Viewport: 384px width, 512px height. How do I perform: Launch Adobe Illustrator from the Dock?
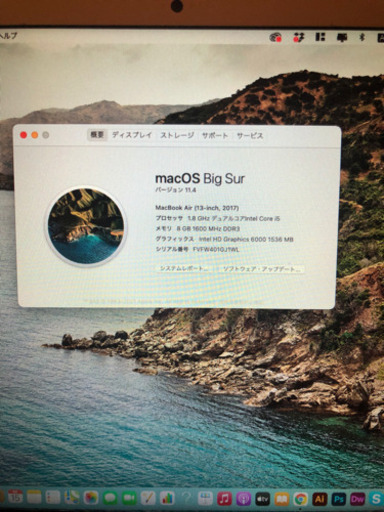319,499
